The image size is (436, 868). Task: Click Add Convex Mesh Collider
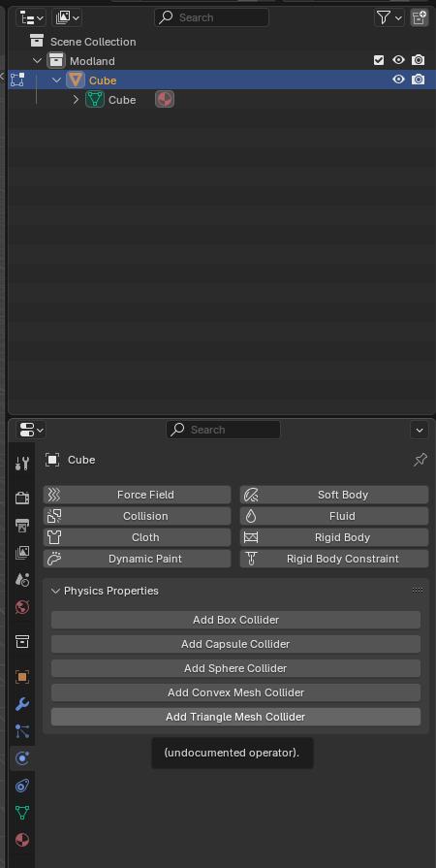[x=235, y=692]
